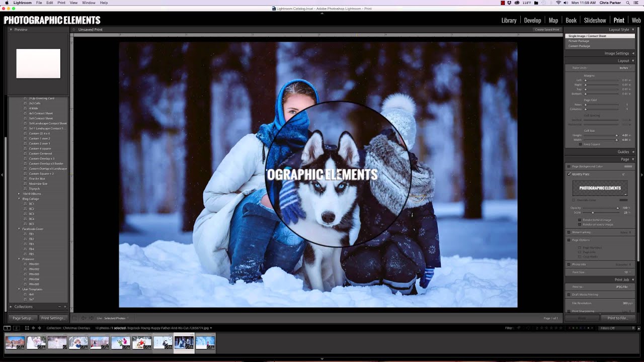Enable Photo Info checkbox
This screenshot has width=644, height=362.
tap(569, 264)
